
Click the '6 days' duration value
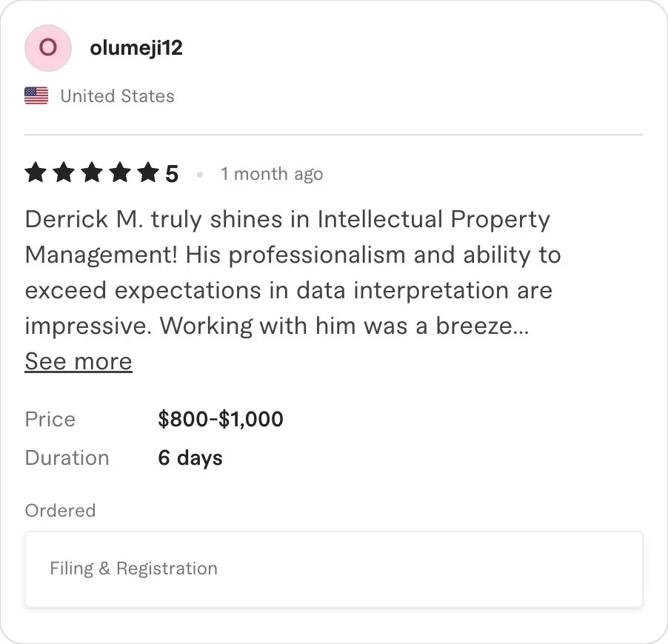point(190,457)
